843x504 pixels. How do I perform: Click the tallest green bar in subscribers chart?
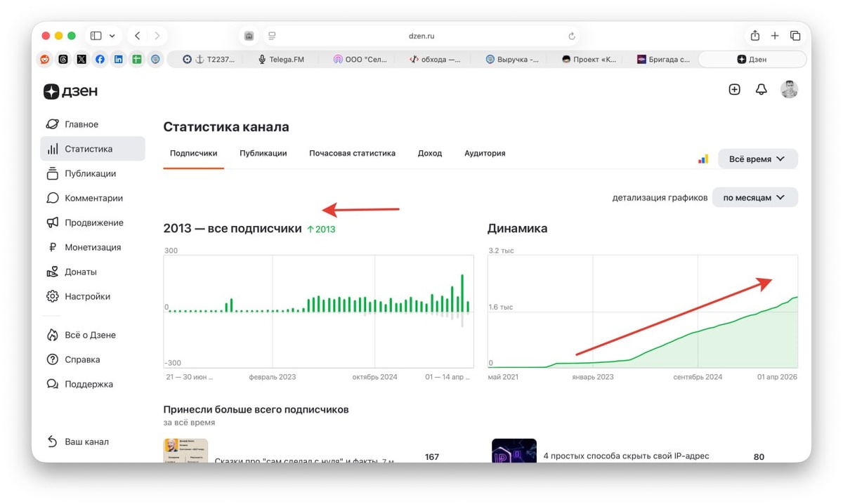coord(462,293)
